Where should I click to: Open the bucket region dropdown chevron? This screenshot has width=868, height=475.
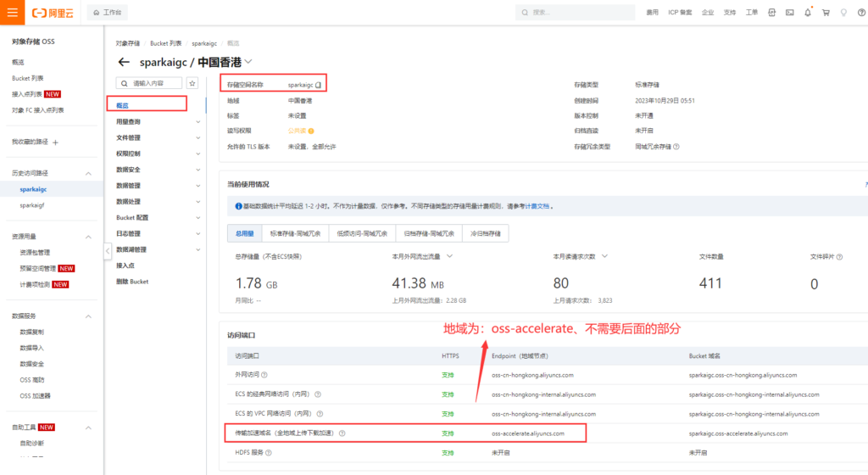(x=248, y=62)
